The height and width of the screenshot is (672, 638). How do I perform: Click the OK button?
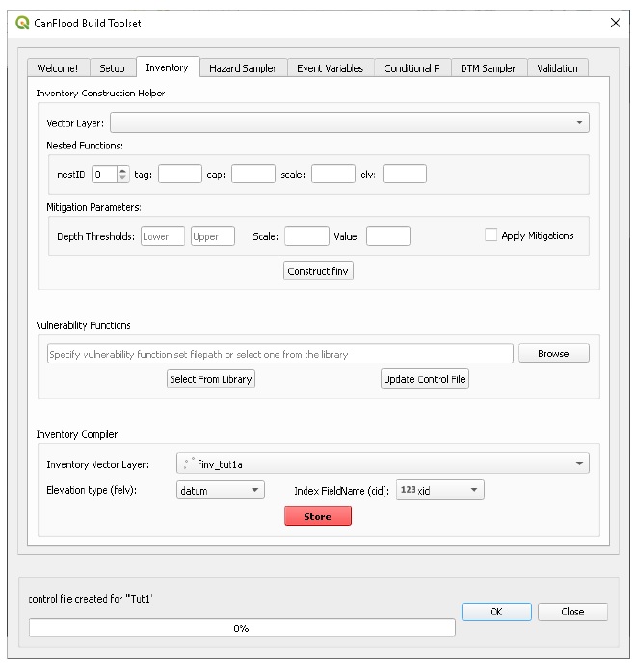[496, 611]
